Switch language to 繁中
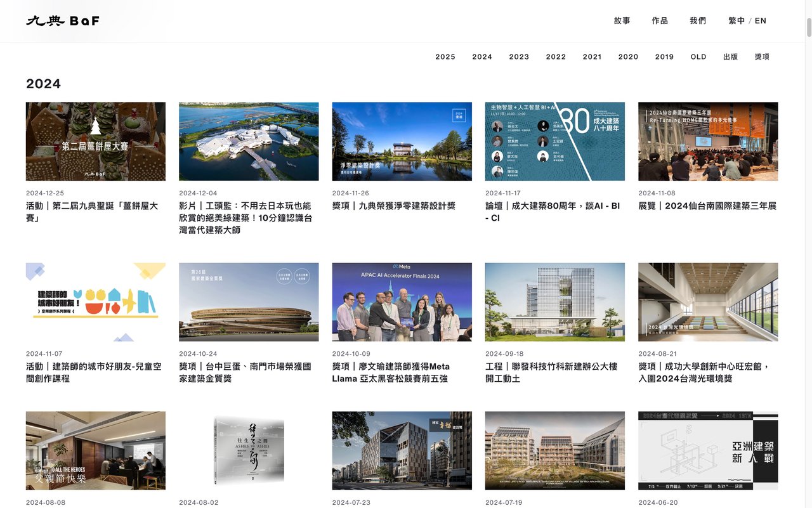The image size is (812, 508). [x=737, y=21]
